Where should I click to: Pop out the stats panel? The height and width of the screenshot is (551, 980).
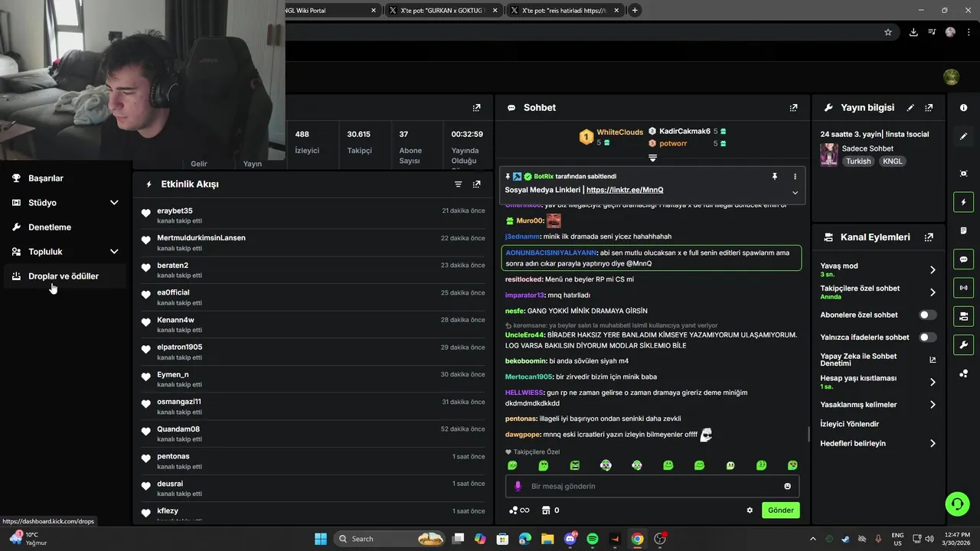point(477,108)
